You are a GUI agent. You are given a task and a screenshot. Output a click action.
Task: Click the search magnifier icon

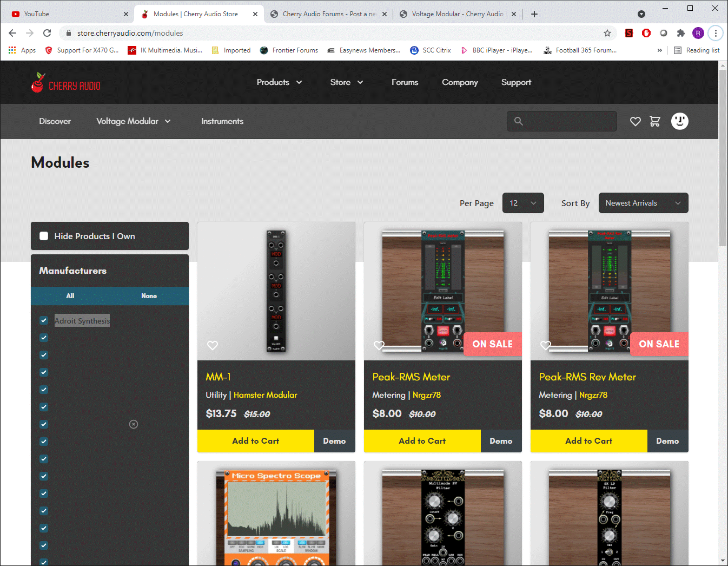519,121
